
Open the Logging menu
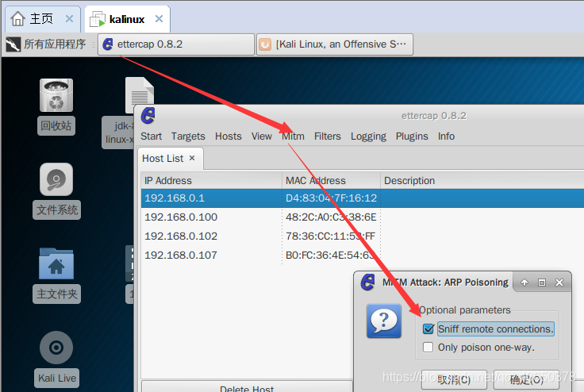click(x=368, y=136)
